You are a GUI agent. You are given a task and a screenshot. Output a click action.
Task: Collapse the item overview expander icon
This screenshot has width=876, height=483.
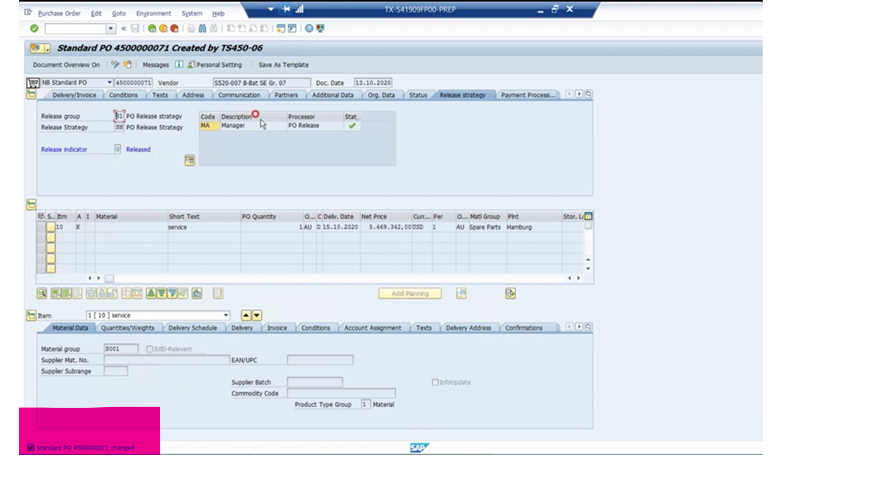31,205
